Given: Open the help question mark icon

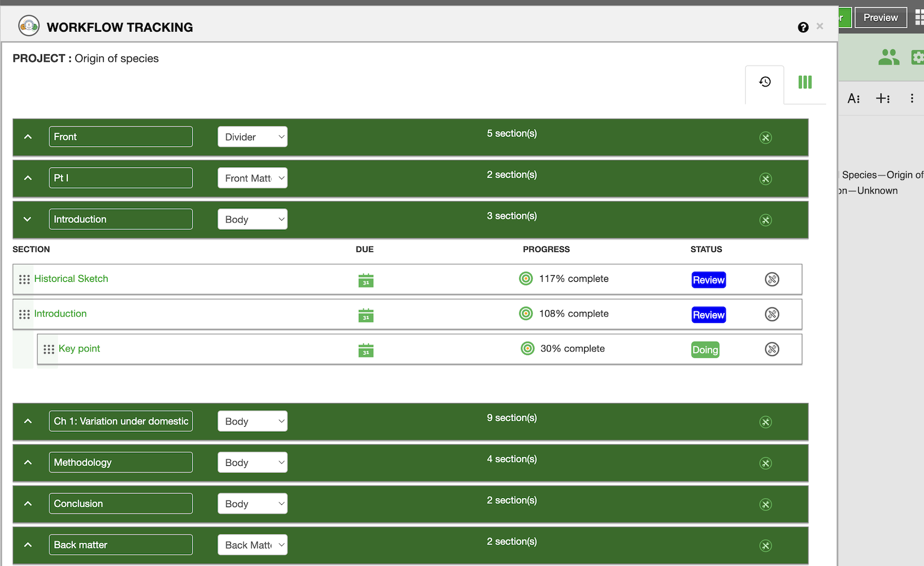Looking at the screenshot, I should [x=803, y=27].
